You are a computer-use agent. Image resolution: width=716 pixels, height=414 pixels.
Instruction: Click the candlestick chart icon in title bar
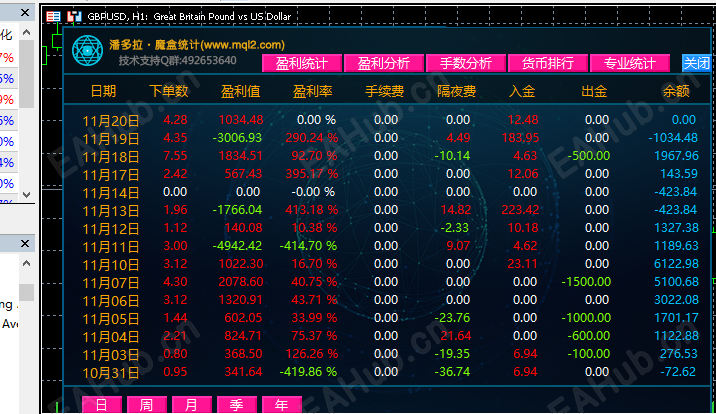pyautogui.click(x=74, y=17)
